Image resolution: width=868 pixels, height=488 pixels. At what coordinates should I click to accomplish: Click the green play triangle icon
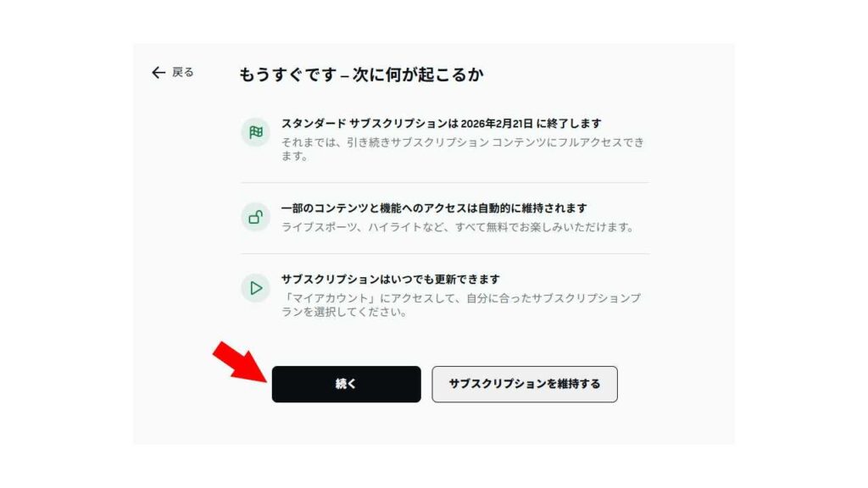point(256,288)
